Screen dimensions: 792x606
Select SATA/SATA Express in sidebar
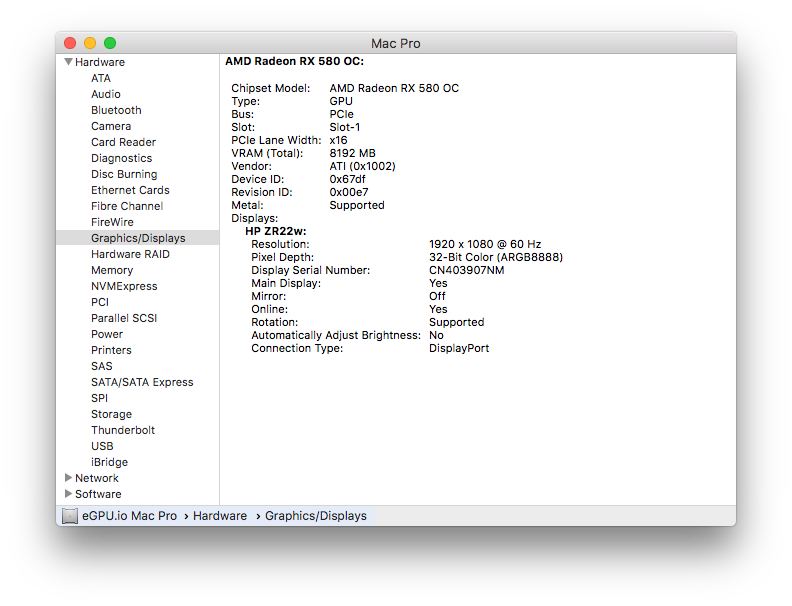point(142,382)
